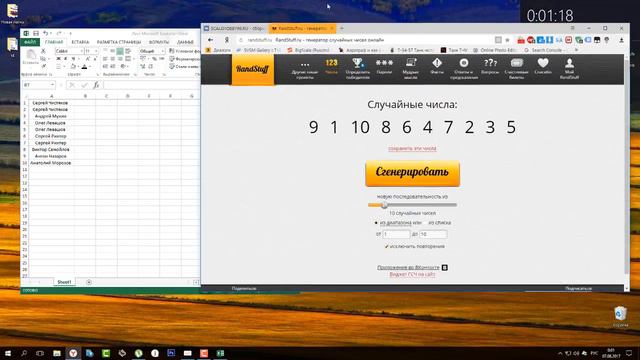Click the Sheet1 tab in Excel
The width and height of the screenshot is (640, 360).
coord(64,282)
